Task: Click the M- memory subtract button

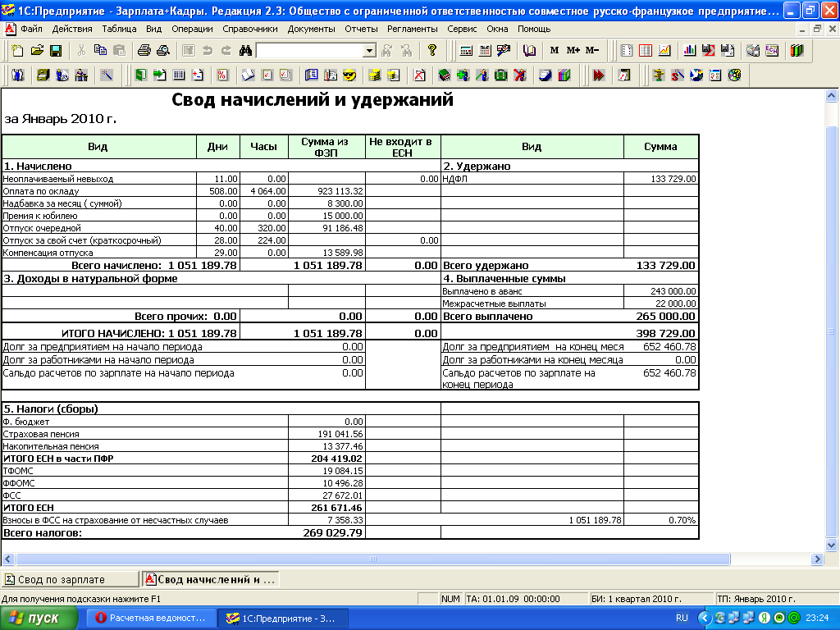Action: pos(592,50)
